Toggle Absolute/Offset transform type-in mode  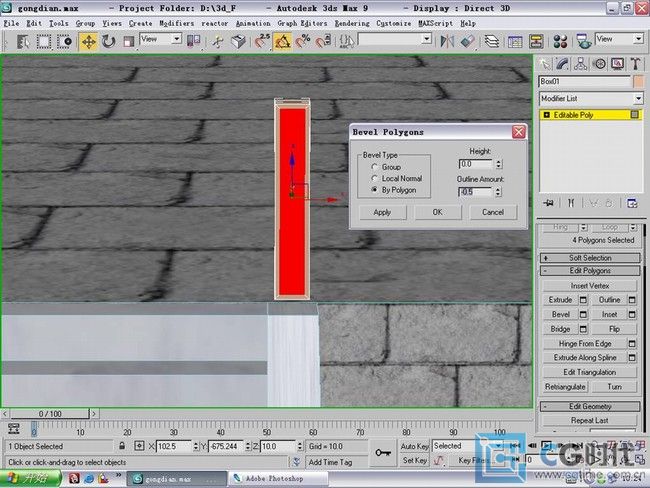139,446
